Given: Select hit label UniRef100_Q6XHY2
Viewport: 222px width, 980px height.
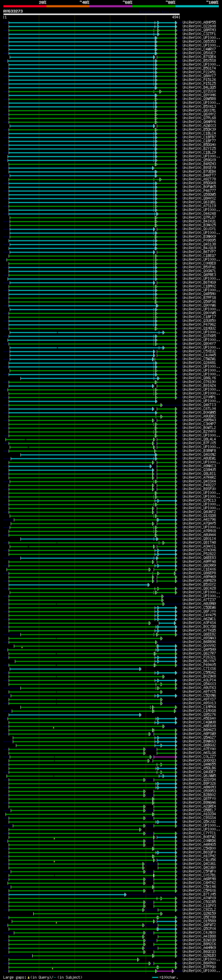Looking at the screenshot, I should (199, 114).
